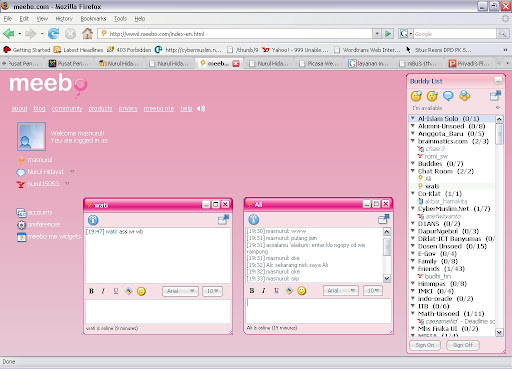Open font size 10 dropdown in Ali chat
Screen dimensions: 512x369
373,291
